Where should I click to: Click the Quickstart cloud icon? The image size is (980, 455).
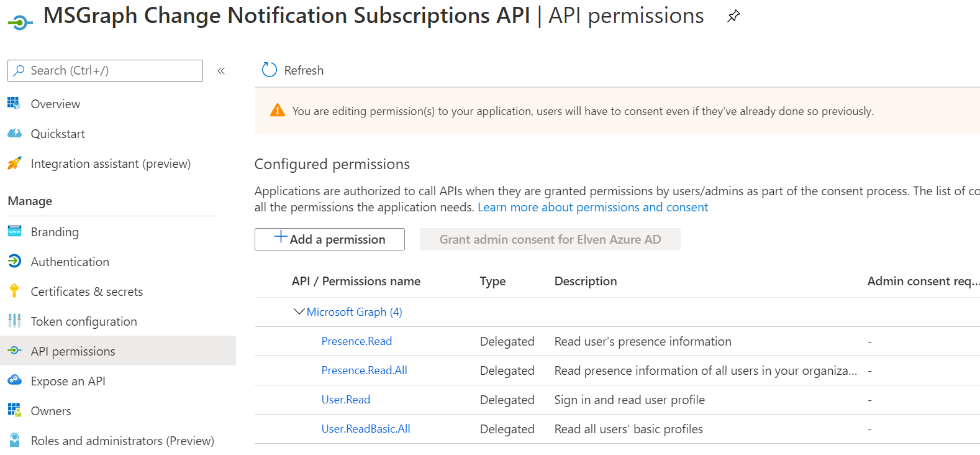coord(14,133)
